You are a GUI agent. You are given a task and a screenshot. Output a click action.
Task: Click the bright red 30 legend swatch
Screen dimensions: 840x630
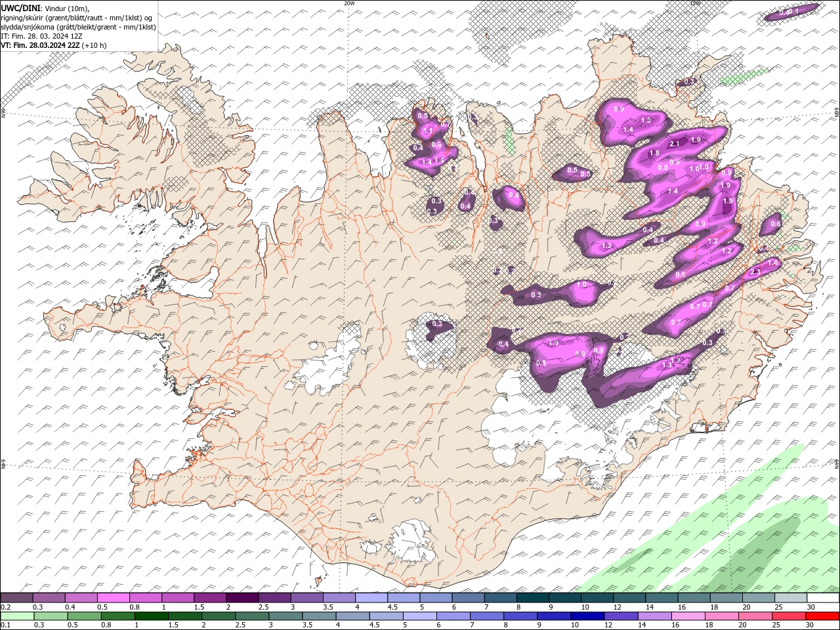823,616
